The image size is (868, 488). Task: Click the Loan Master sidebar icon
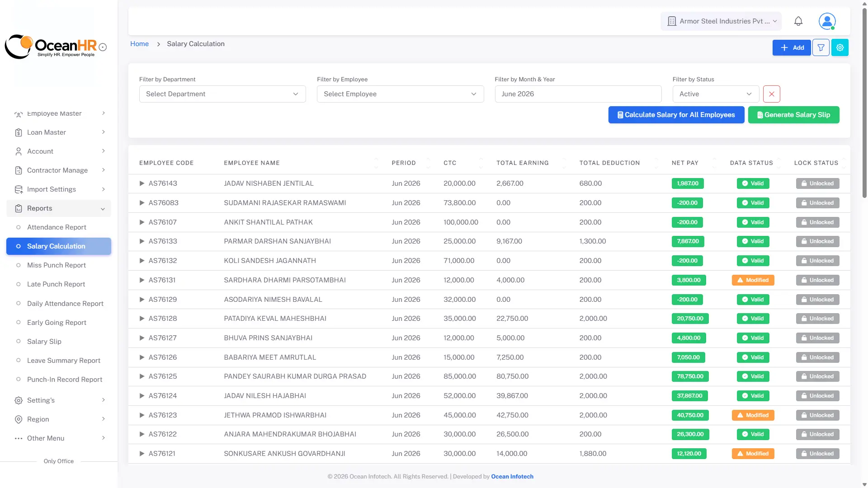(x=19, y=132)
